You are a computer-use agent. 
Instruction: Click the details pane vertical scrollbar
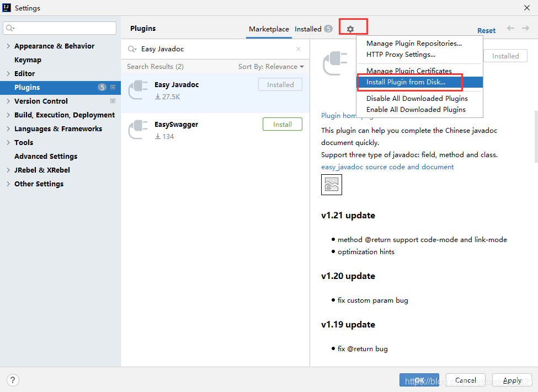[x=536, y=137]
